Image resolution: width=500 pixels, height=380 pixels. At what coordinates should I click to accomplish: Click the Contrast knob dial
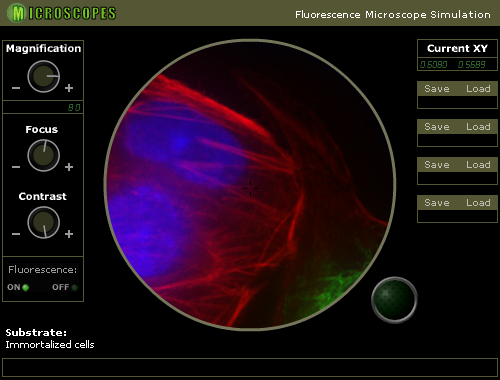pos(44,222)
